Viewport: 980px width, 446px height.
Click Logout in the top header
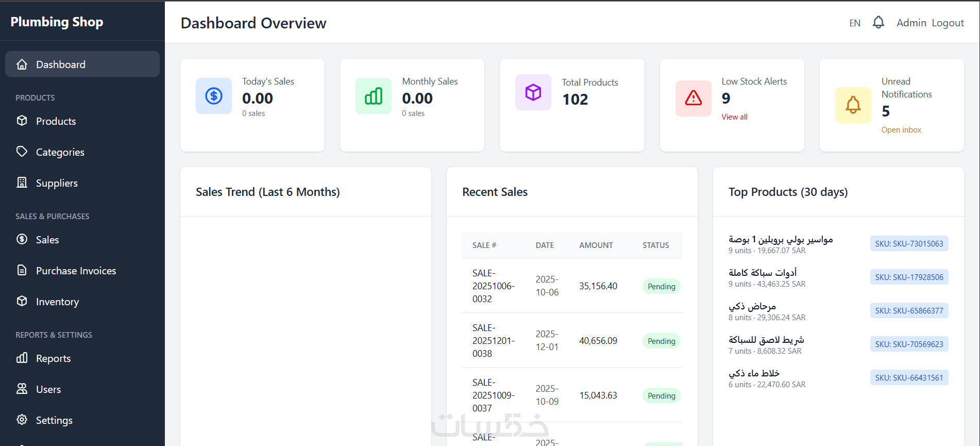(x=948, y=23)
